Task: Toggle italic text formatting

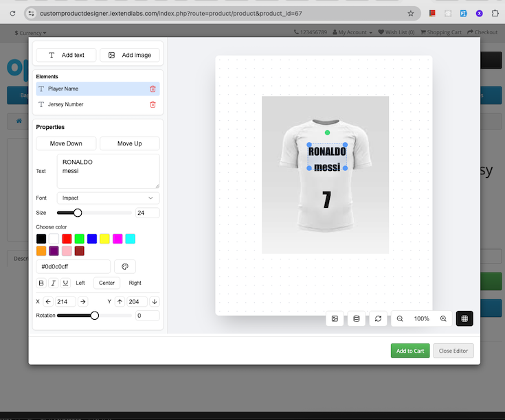Action: (x=54, y=283)
